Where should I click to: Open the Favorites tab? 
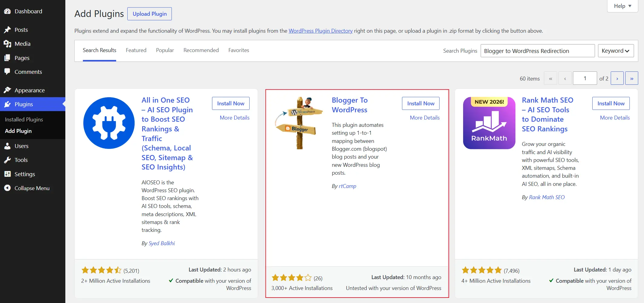pos(239,50)
